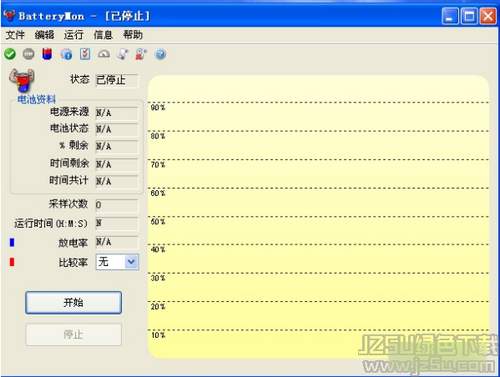Click the 70% gridline label on the chart
The image size is (500, 377).
click(158, 165)
